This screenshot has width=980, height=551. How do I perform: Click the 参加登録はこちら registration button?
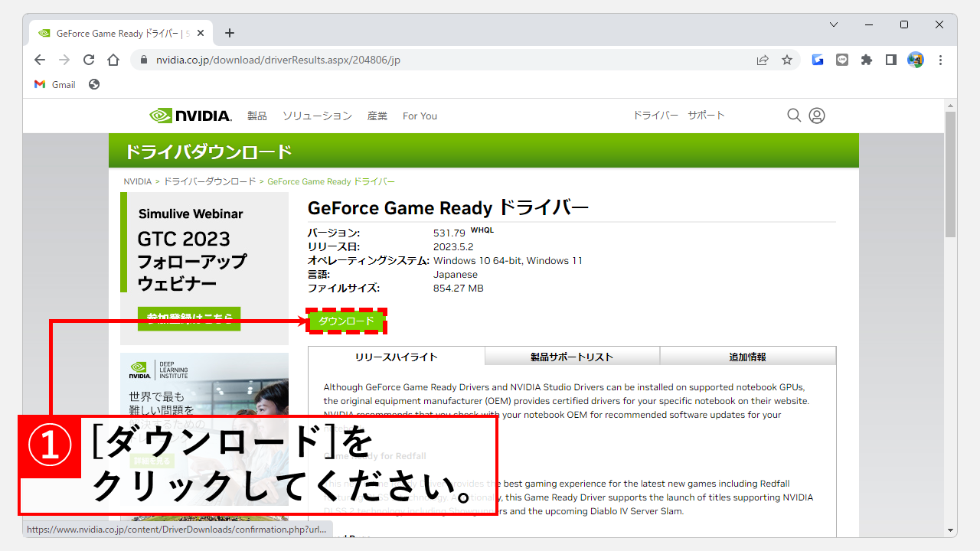(x=190, y=318)
